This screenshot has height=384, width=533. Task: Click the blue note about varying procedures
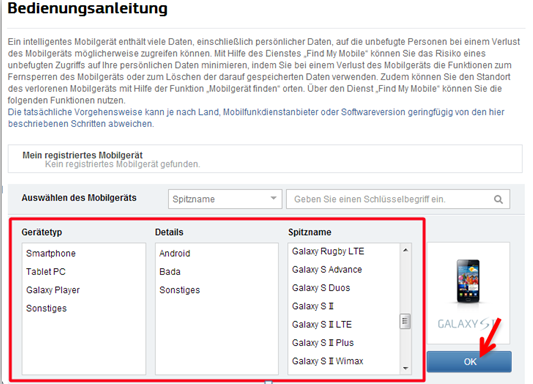(256, 118)
